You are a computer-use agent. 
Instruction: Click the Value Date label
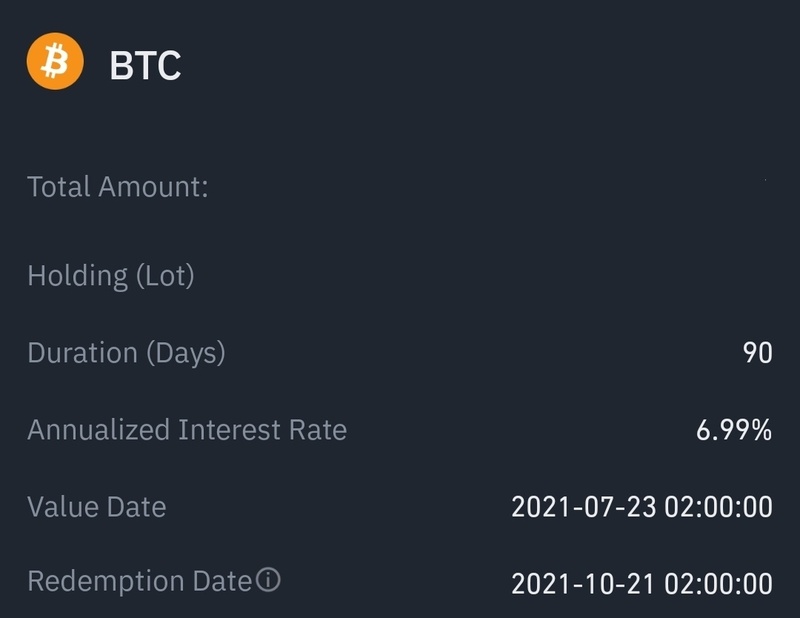(x=96, y=507)
